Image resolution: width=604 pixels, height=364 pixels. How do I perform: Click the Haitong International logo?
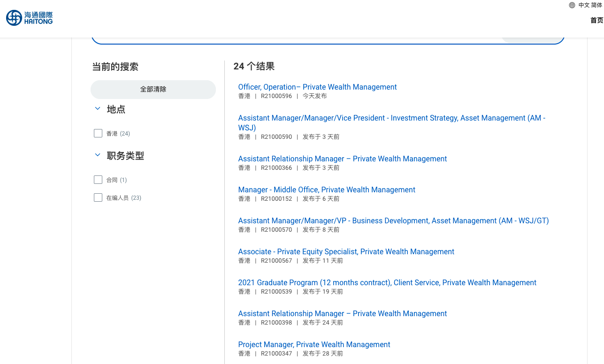coord(29,18)
